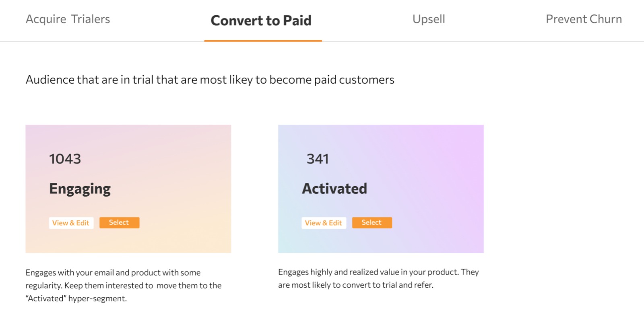Click the audience in trial headline
The height and width of the screenshot is (309, 644).
210,80
